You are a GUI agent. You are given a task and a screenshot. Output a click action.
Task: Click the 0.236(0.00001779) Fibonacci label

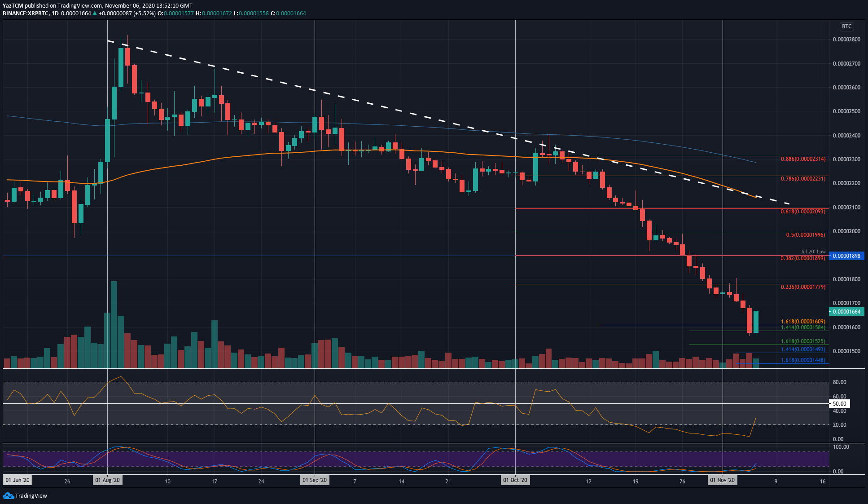(803, 287)
